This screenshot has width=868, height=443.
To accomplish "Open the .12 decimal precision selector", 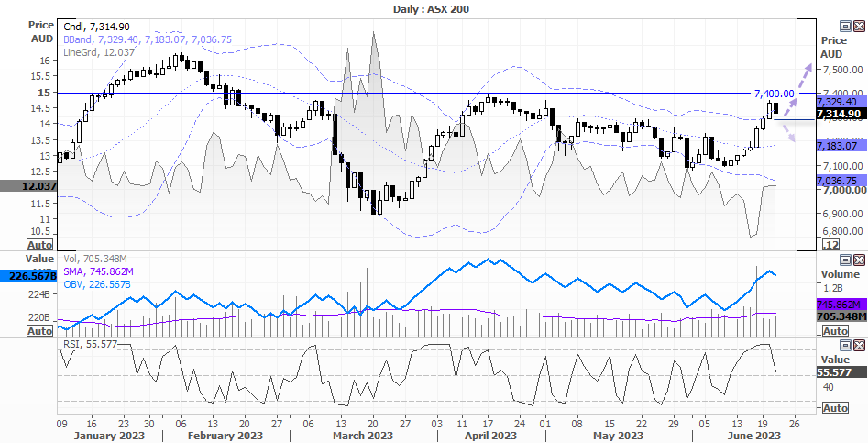I will pos(830,245).
